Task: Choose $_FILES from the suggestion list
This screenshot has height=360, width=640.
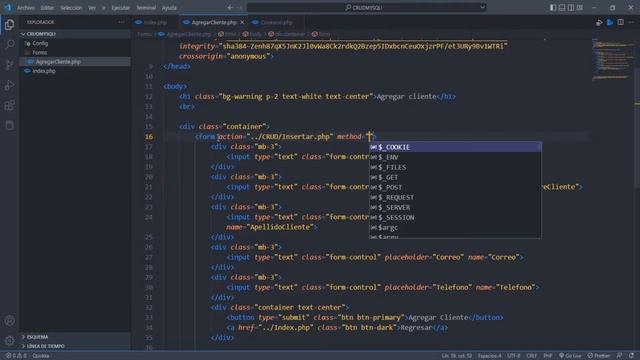Action: (456, 167)
